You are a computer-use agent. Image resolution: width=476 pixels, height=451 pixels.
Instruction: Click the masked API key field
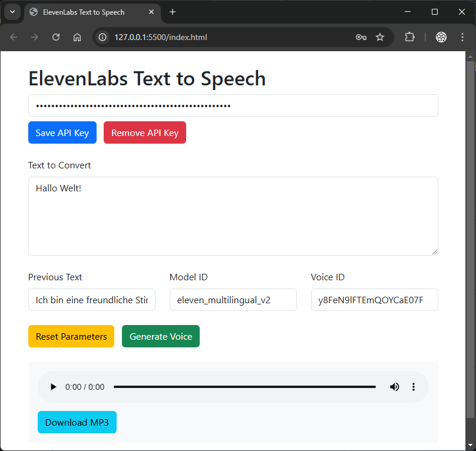pos(233,105)
